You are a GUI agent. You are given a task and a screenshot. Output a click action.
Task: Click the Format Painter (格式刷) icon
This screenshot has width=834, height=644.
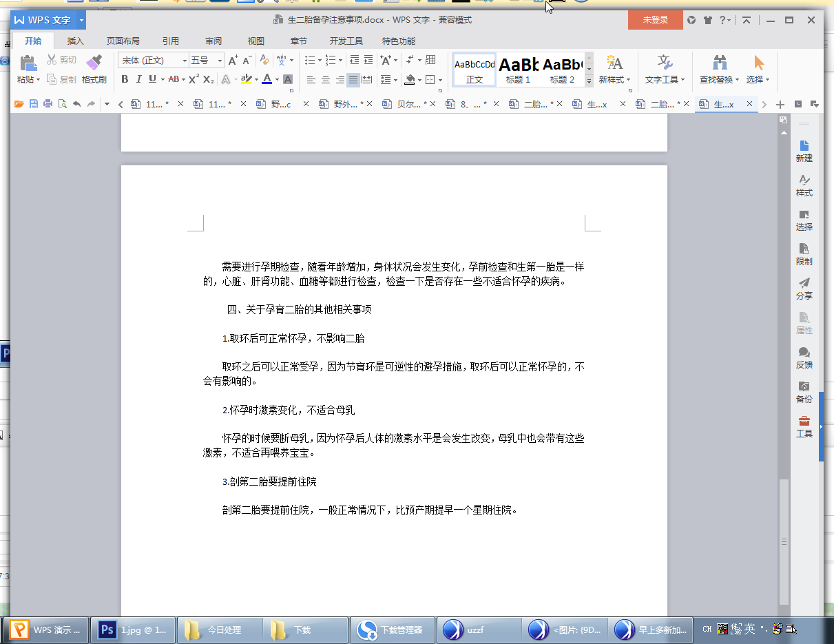coord(94,69)
